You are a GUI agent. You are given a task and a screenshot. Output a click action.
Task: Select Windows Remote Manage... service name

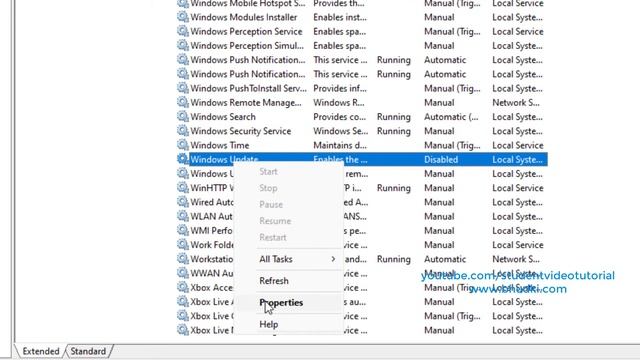coord(246,102)
